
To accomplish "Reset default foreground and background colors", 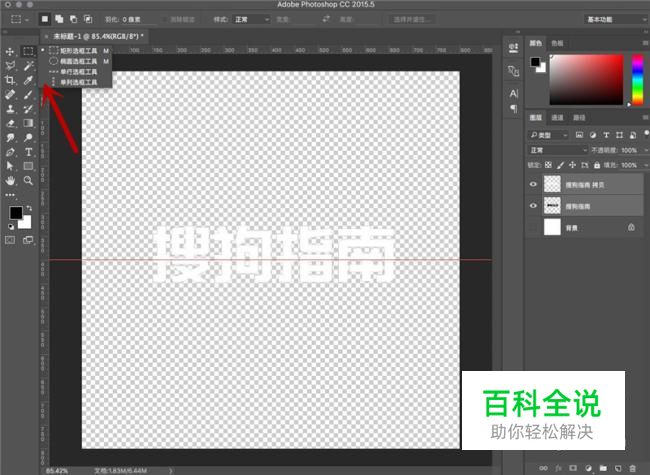I will 11,226.
